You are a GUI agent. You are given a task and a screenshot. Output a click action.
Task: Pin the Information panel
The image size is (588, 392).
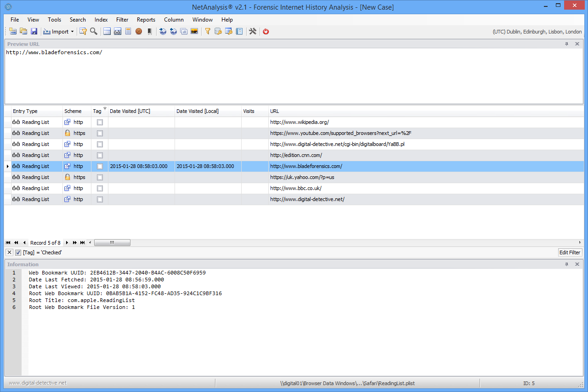[x=566, y=264]
